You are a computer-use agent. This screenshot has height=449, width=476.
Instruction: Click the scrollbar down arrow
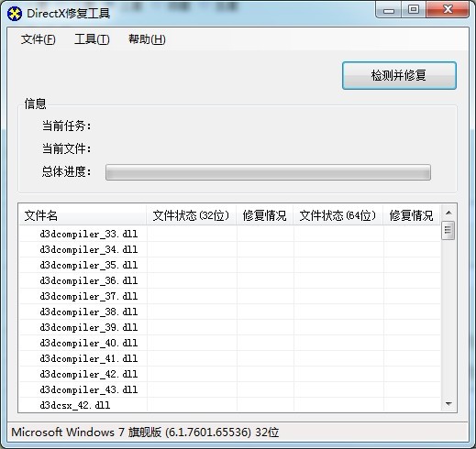[x=448, y=404]
